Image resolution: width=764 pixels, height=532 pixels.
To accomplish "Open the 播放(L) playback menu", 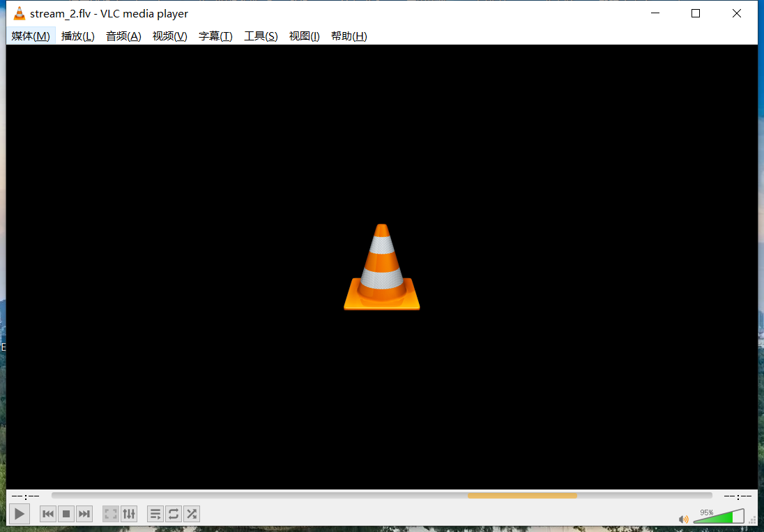I will pos(78,36).
